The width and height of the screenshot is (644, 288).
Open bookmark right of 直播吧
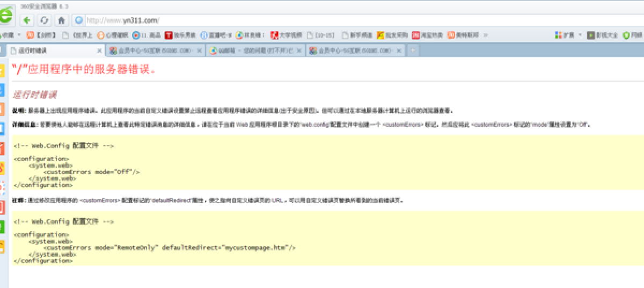(x=251, y=35)
